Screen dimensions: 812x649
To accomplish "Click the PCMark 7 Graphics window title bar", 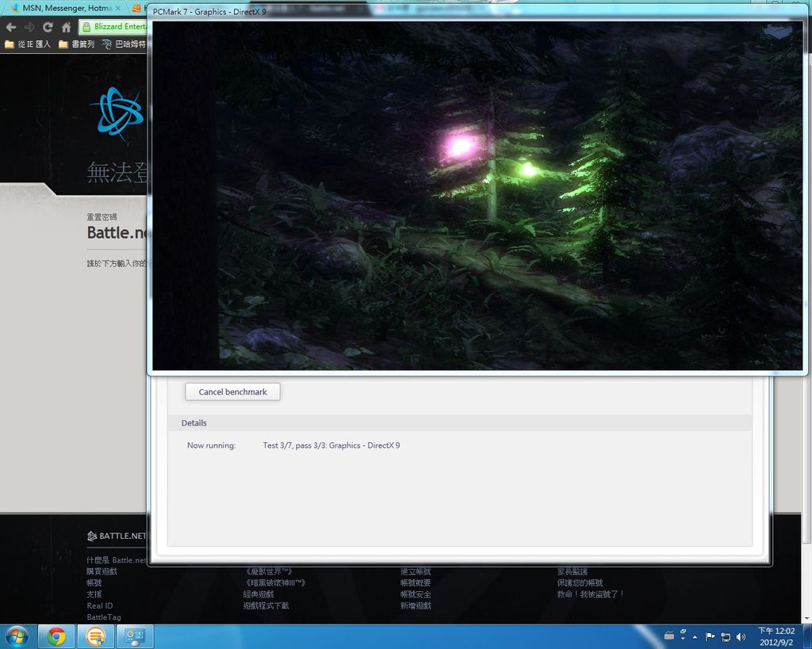I will 477,11.
